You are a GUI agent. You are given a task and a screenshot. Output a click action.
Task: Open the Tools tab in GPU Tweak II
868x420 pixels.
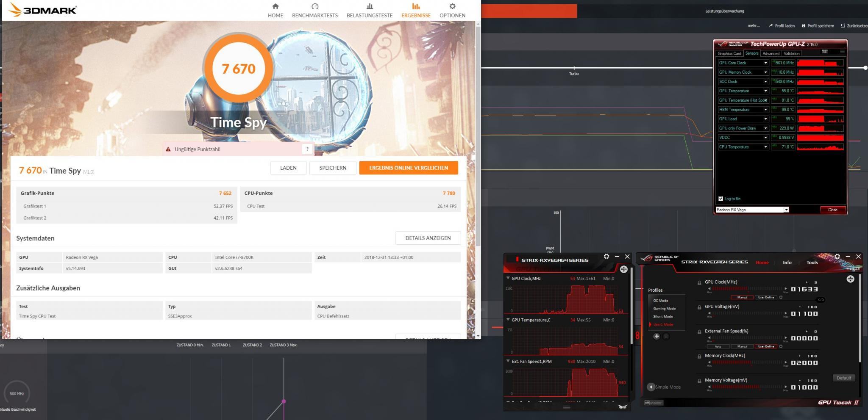[x=812, y=262]
